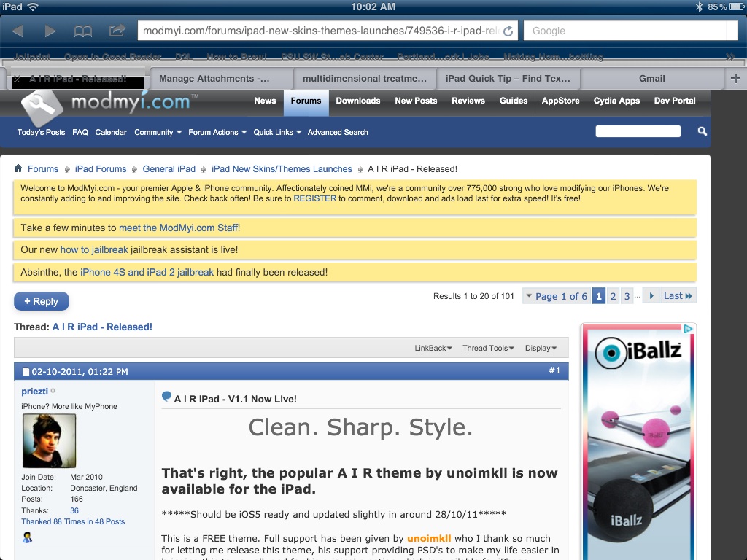Click the modmyi.com wrench logo
The height and width of the screenshot is (560, 747).
click(42, 106)
